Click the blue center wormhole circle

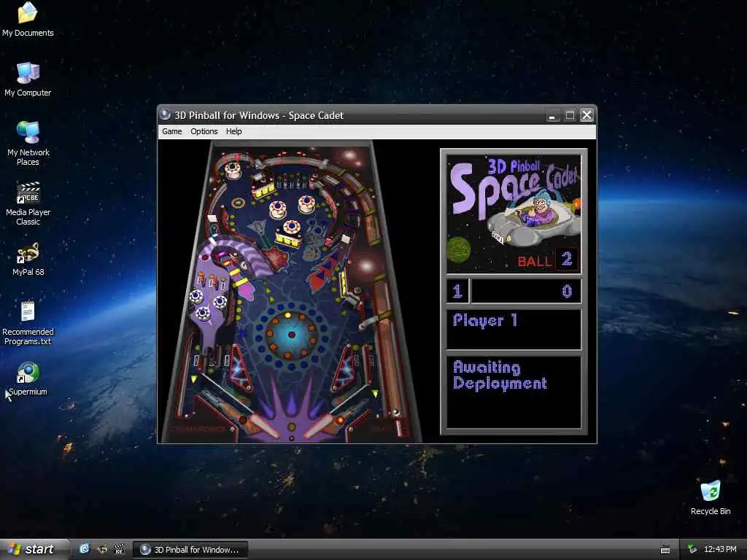[291, 335]
